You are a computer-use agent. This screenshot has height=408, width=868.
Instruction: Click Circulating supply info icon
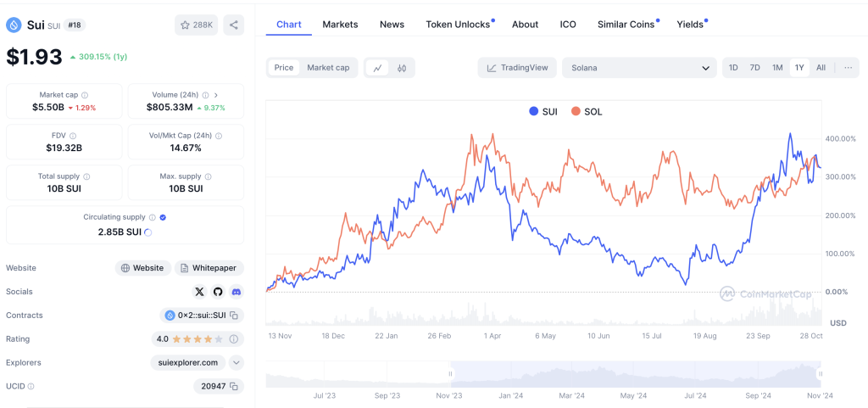click(x=153, y=217)
